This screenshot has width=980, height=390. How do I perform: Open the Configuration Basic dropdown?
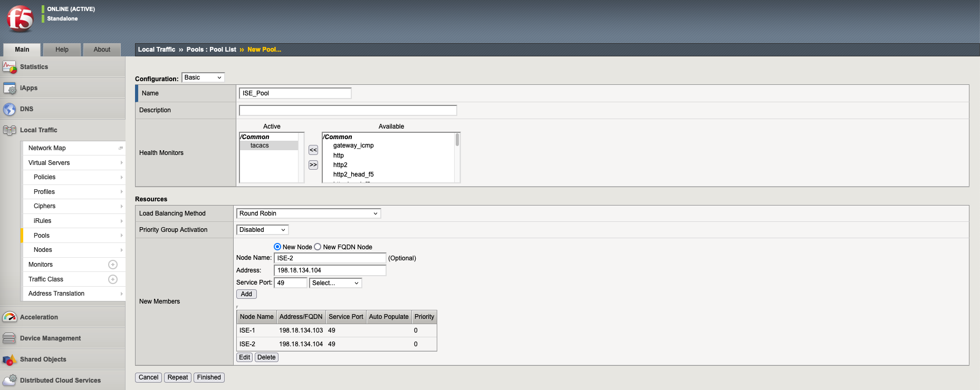[203, 77]
